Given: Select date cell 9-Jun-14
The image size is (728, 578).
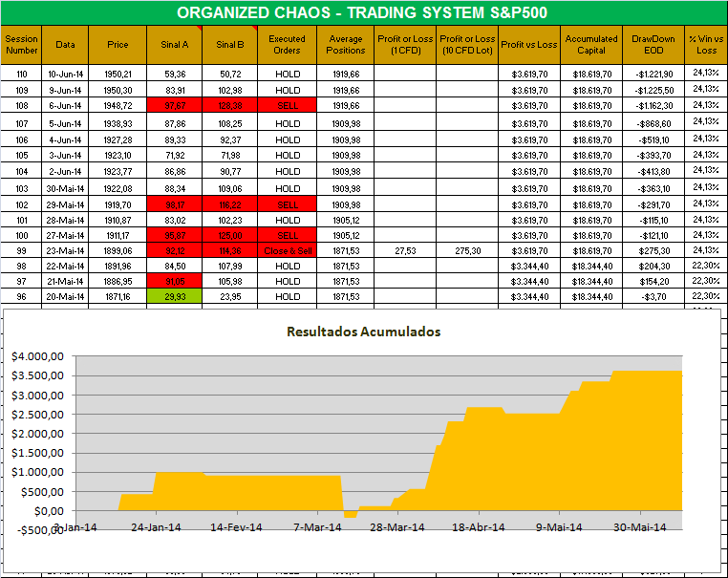Looking at the screenshot, I should point(65,90).
